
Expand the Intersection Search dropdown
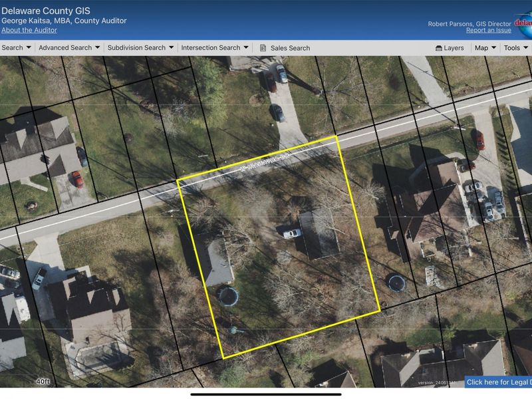[x=211, y=48]
